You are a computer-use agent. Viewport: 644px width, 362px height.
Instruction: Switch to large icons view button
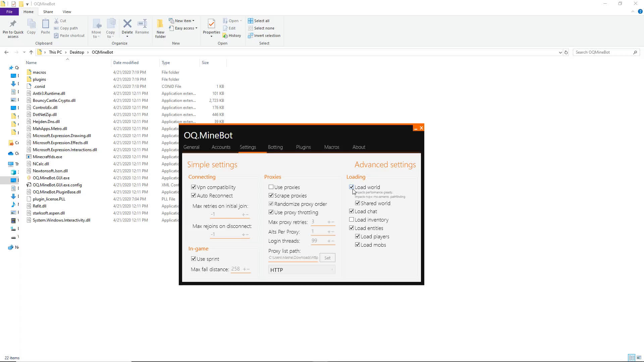click(639, 358)
